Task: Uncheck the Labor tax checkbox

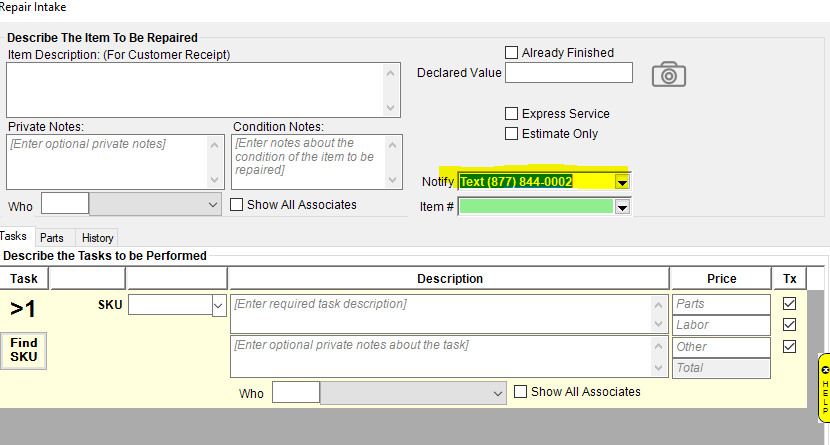Action: 790,325
